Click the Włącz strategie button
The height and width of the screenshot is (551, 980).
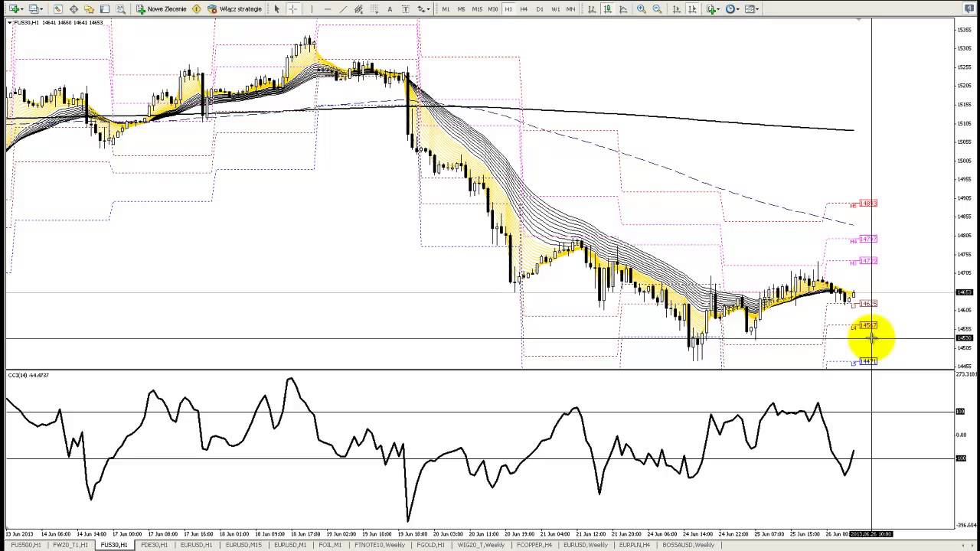click(x=235, y=9)
